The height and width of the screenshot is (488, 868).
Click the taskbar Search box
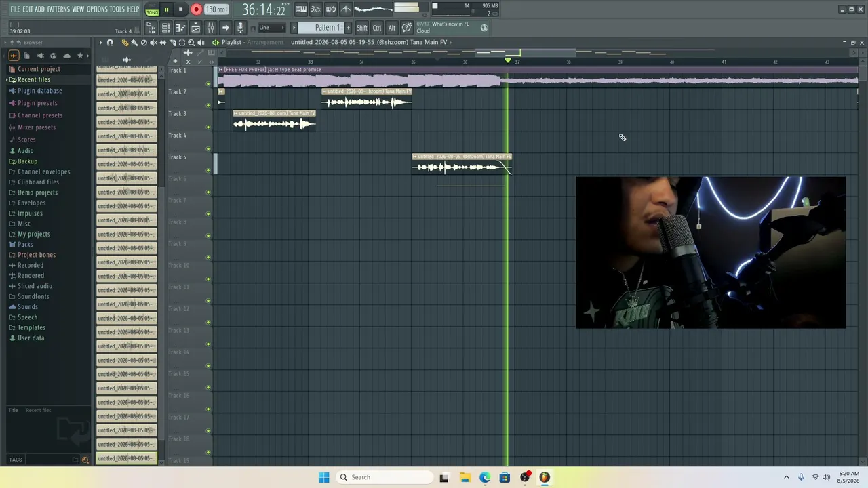tap(384, 477)
